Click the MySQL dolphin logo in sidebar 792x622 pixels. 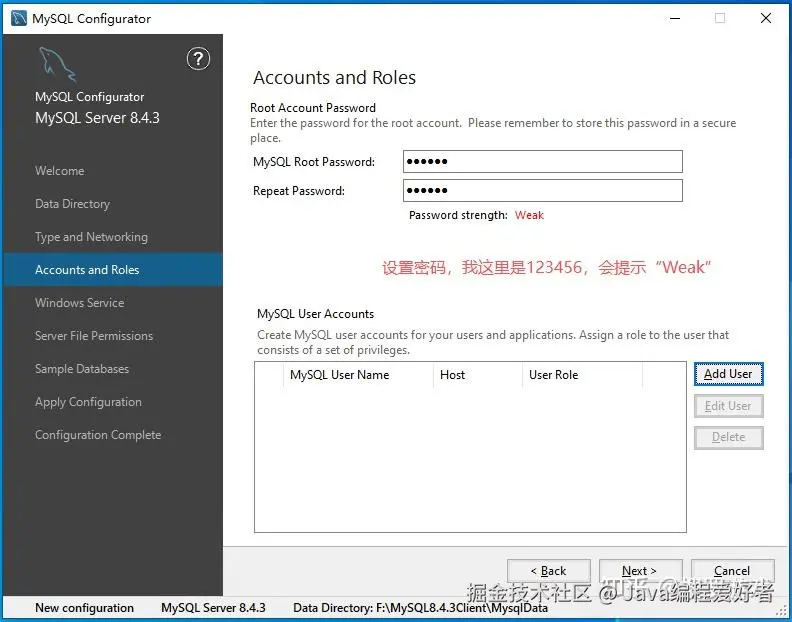[x=57, y=64]
